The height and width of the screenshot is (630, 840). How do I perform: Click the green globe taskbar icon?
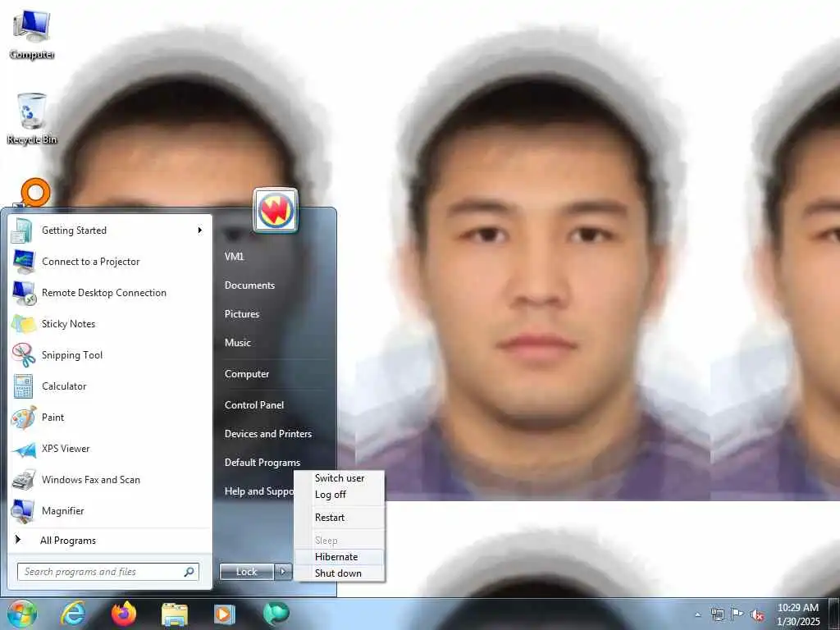[276, 614]
